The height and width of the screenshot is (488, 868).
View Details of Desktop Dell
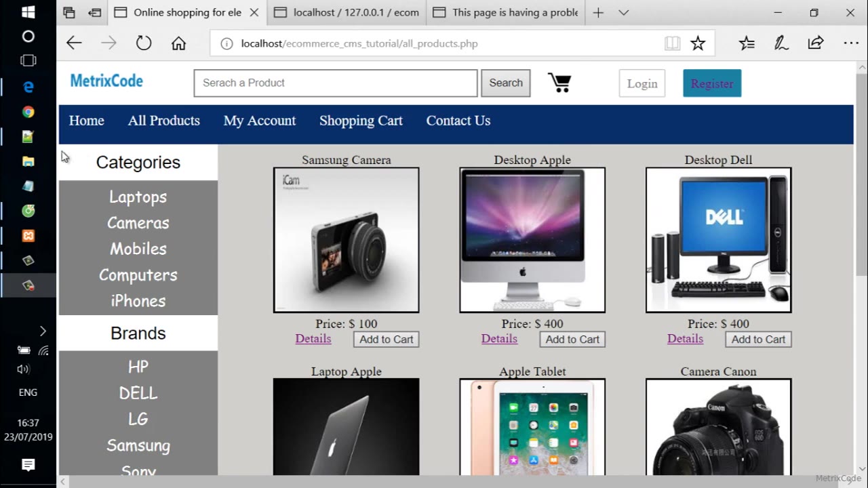[685, 339]
